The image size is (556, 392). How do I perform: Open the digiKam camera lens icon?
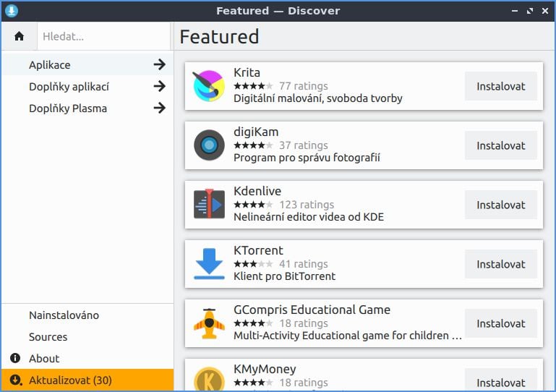click(209, 145)
